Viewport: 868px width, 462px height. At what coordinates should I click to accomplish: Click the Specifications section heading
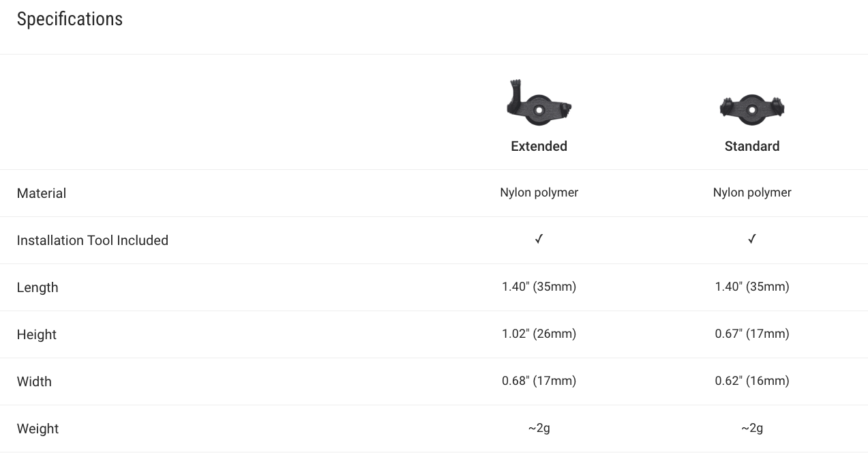pyautogui.click(x=70, y=19)
